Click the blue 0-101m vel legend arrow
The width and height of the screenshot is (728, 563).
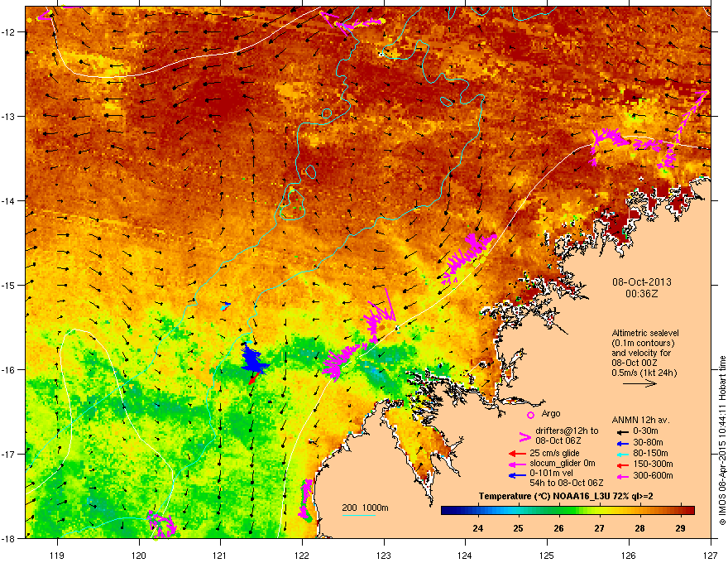point(518,474)
